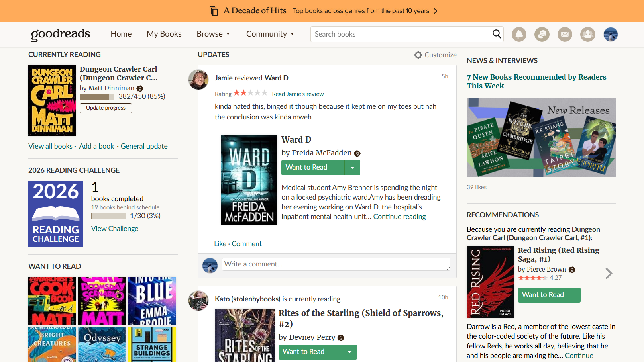
Task: Open Ward D cover thumbnail
Action: coord(249,180)
